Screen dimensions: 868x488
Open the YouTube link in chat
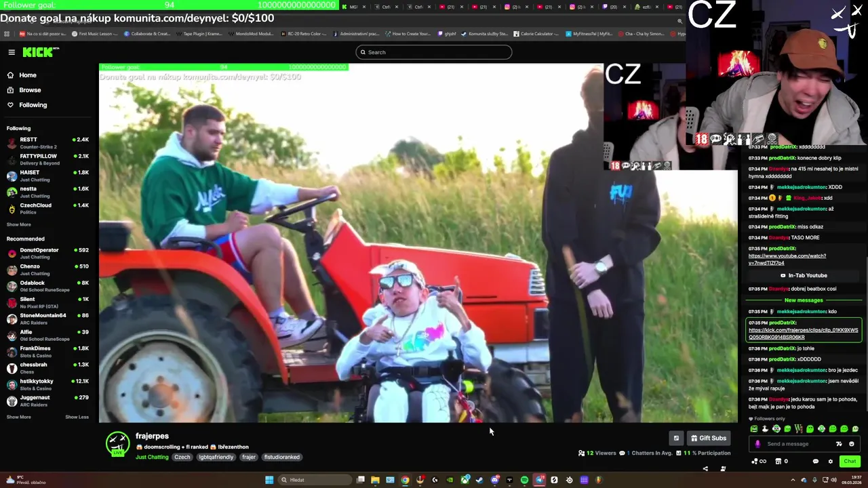pyautogui.click(x=787, y=260)
